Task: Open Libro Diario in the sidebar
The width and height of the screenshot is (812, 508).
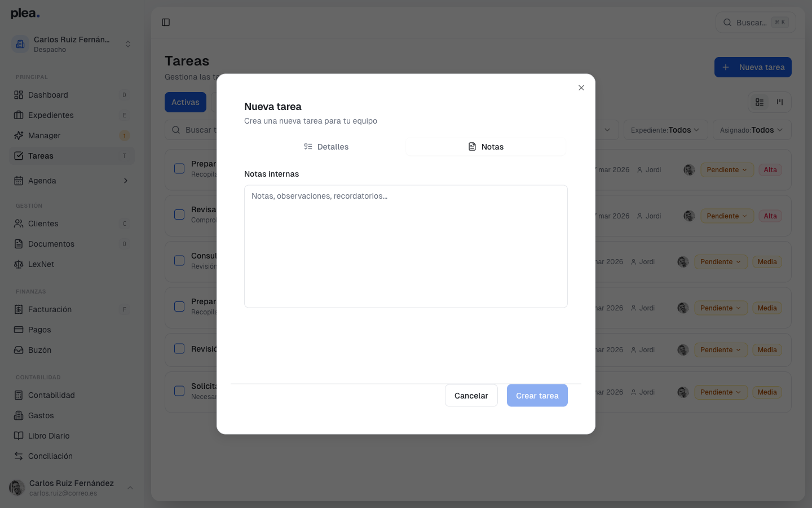Action: point(72,436)
